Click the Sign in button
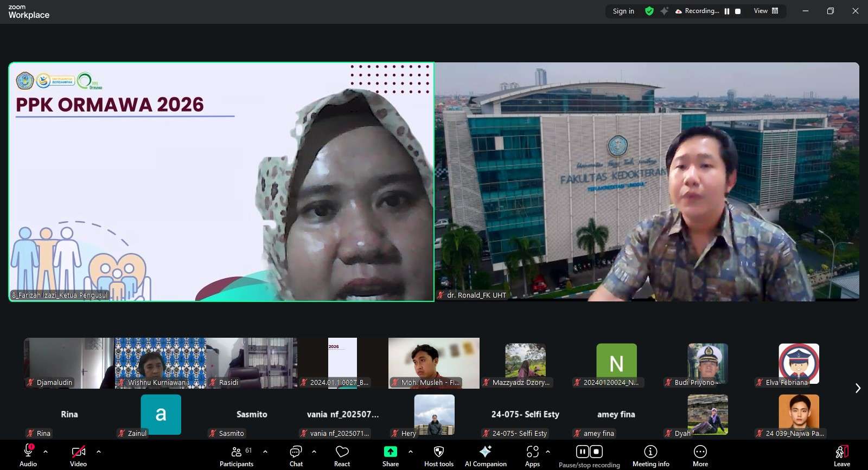 click(x=623, y=11)
